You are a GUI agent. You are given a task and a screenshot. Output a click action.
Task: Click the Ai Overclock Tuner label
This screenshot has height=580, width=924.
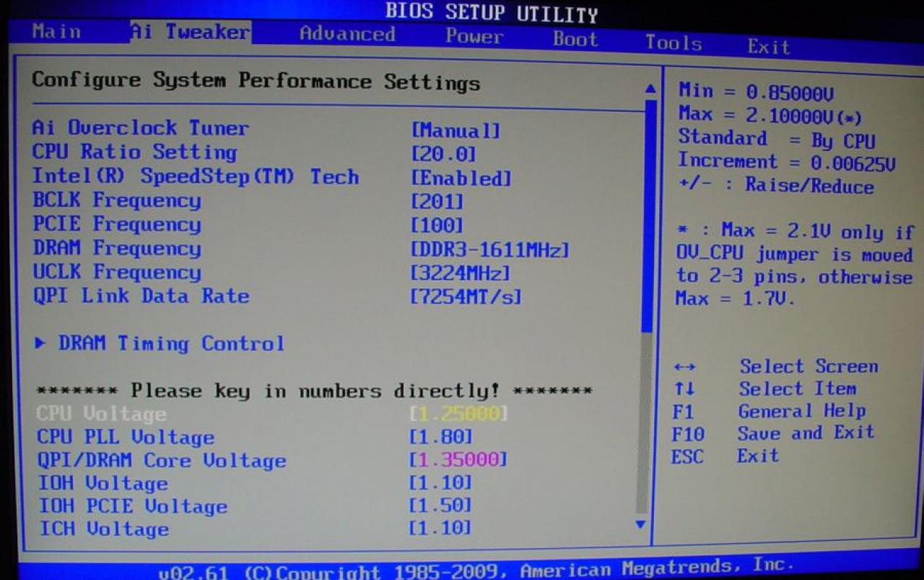(x=141, y=128)
